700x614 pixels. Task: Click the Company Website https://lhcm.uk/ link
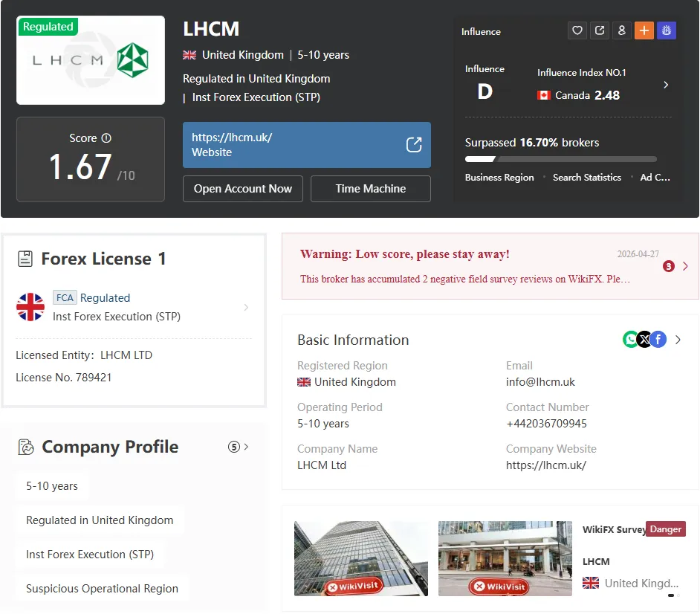tap(546, 465)
